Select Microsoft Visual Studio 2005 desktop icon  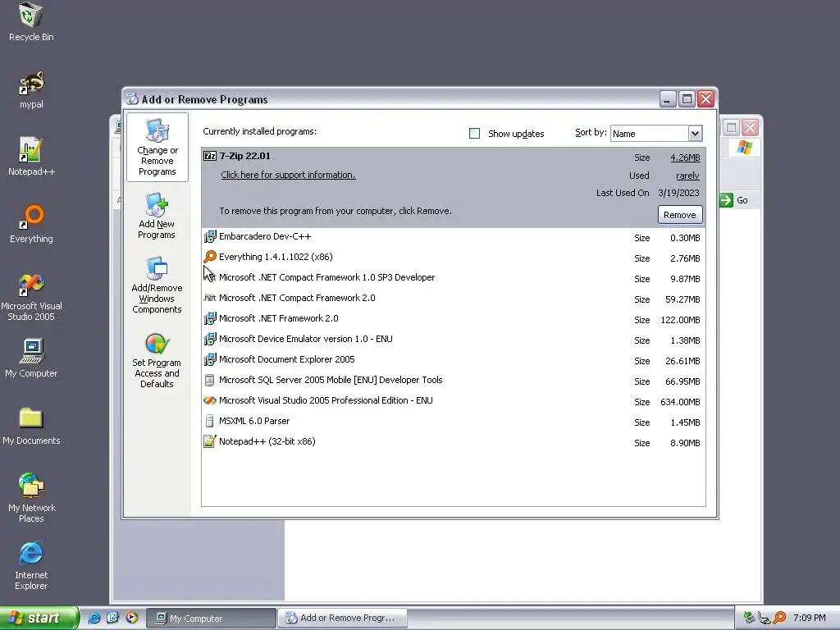click(31, 297)
